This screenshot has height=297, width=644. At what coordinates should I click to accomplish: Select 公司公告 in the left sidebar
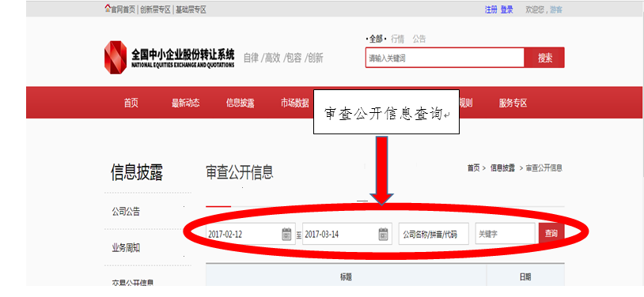coord(126,212)
